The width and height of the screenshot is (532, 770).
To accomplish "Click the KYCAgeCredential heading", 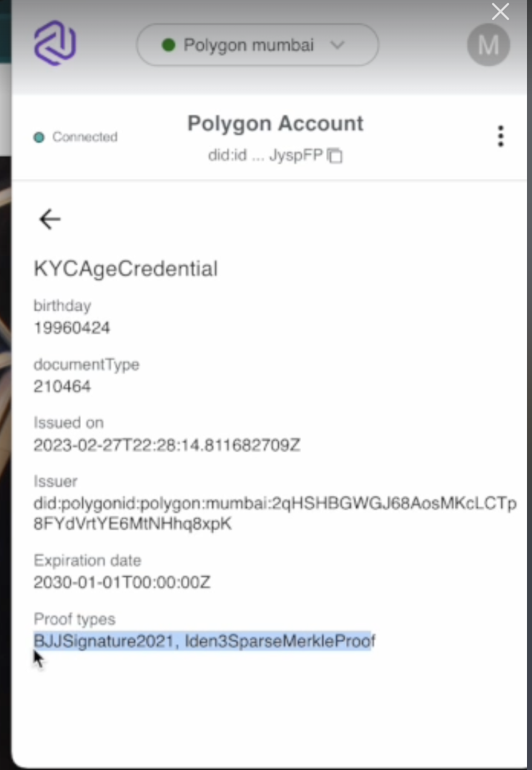I will [x=126, y=268].
